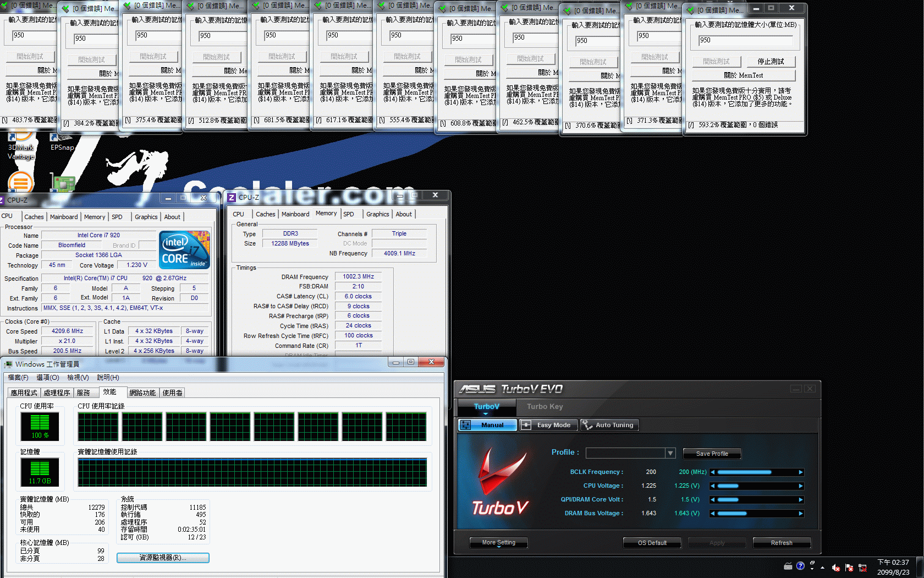This screenshot has height=578, width=924.
Task: Click MemTest icon of the 483.7% coverage window
Action: [4, 6]
